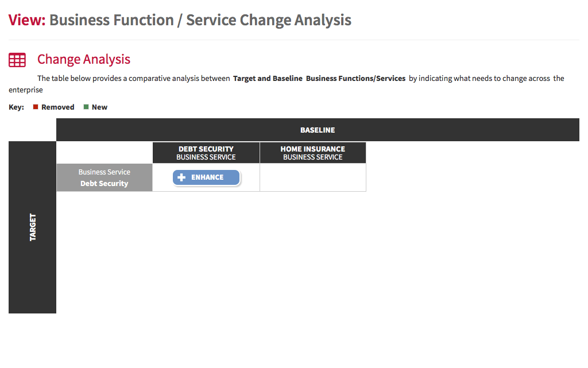Click the Removed key label text
This screenshot has height=368, width=588.
[58, 107]
